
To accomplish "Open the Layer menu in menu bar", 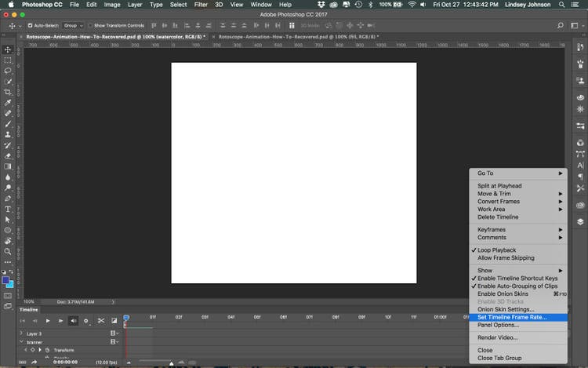I will (x=135, y=5).
